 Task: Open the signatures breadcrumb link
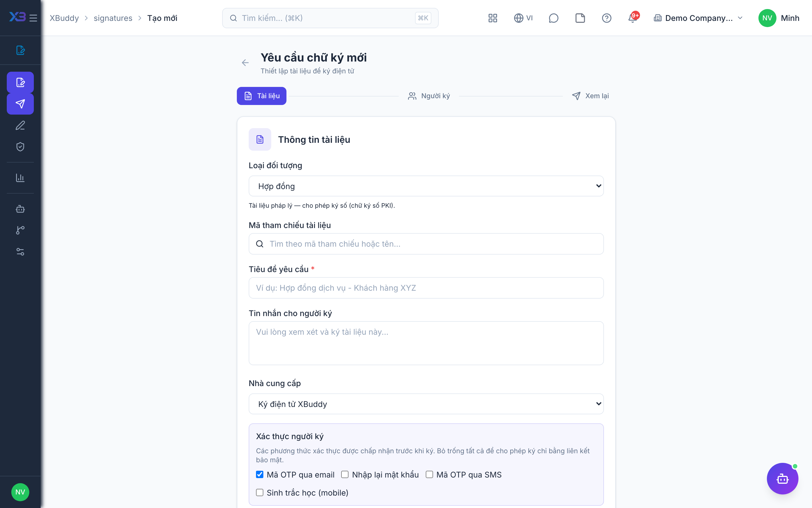coord(113,18)
